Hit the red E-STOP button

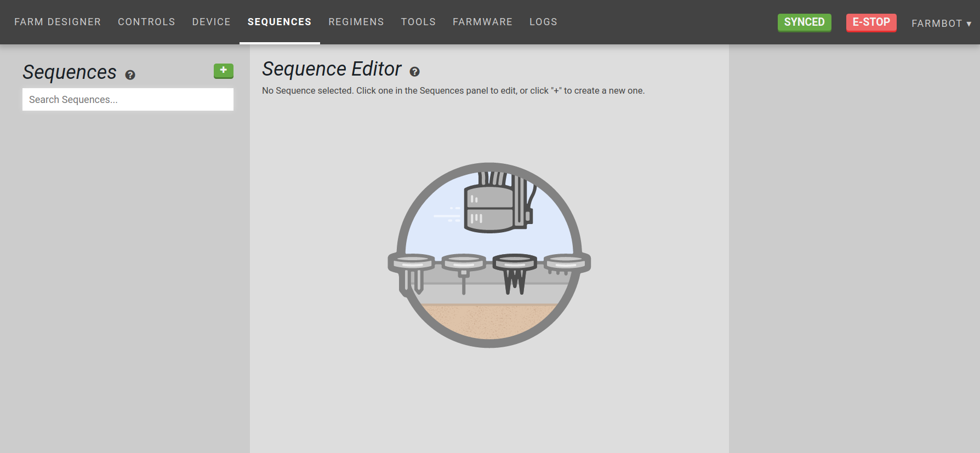click(x=871, y=22)
